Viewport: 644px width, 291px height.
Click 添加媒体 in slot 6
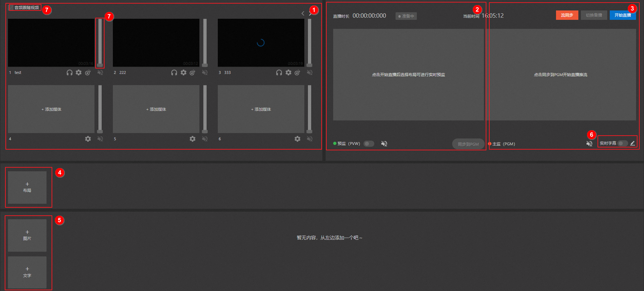(x=261, y=109)
